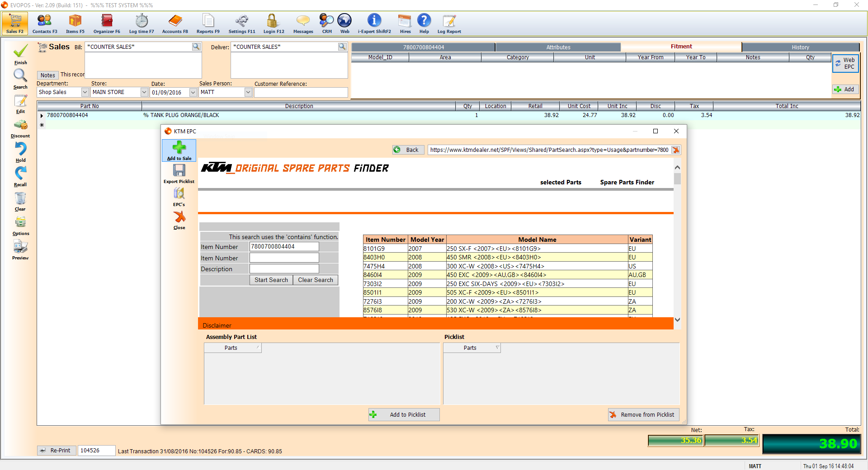
Task: Apply a Discount via sidebar icon
Action: (x=20, y=128)
